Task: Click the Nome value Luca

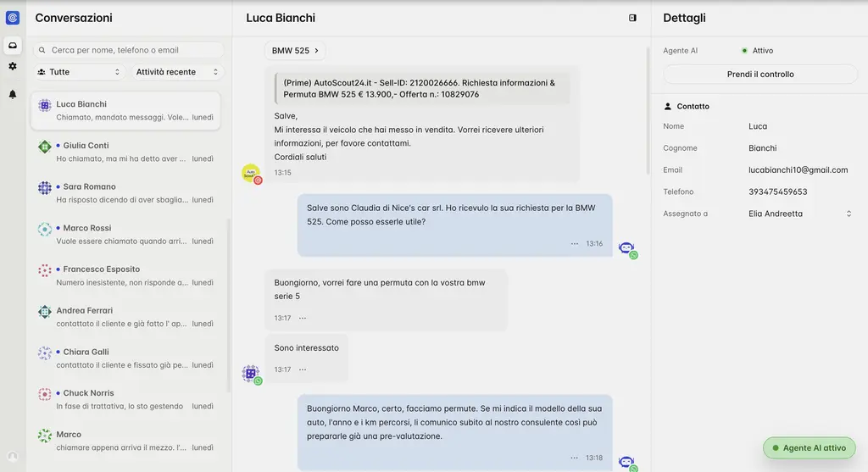Action: pos(757,126)
